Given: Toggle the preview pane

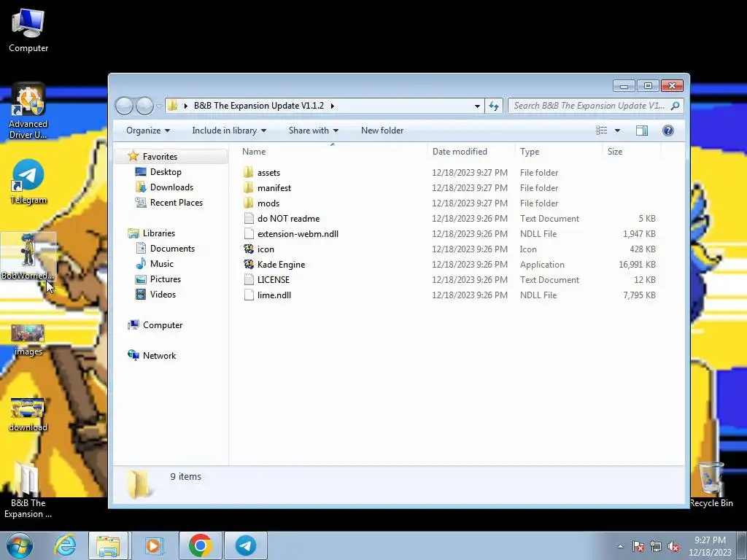Looking at the screenshot, I should pyautogui.click(x=642, y=131).
